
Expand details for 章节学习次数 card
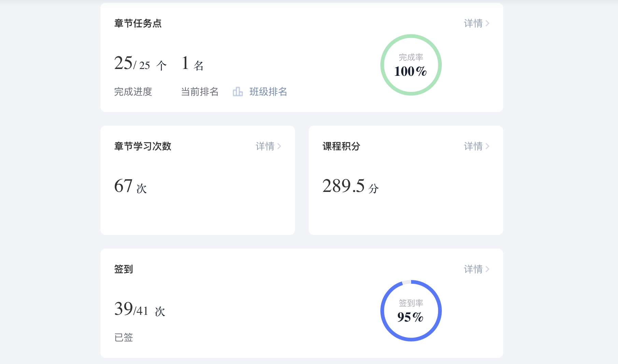(268, 146)
